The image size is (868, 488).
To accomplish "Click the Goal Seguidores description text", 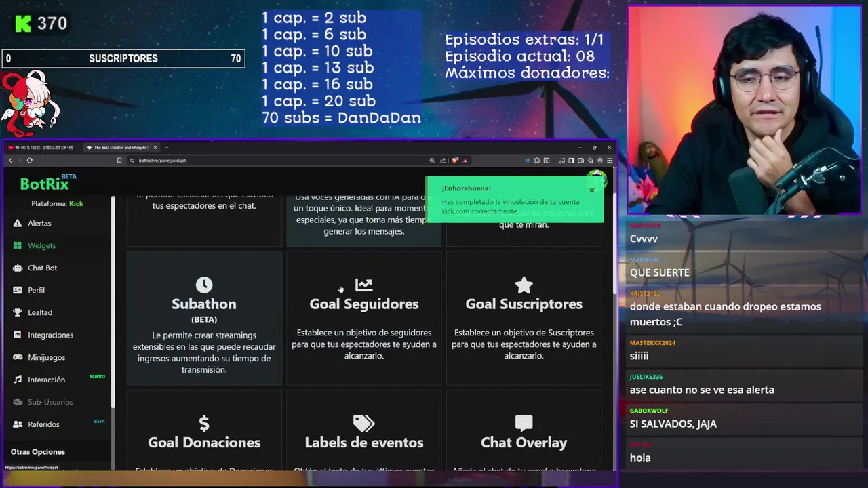I will point(364,344).
